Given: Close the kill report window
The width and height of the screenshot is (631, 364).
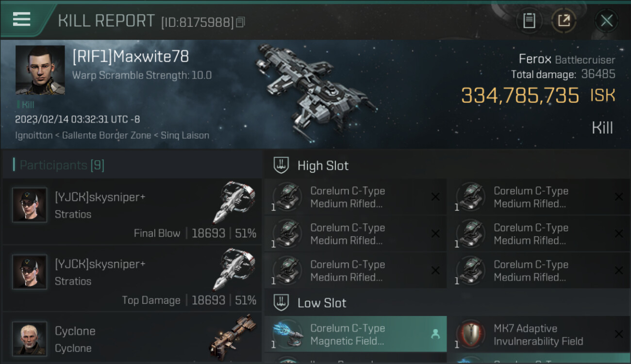Looking at the screenshot, I should click(607, 21).
